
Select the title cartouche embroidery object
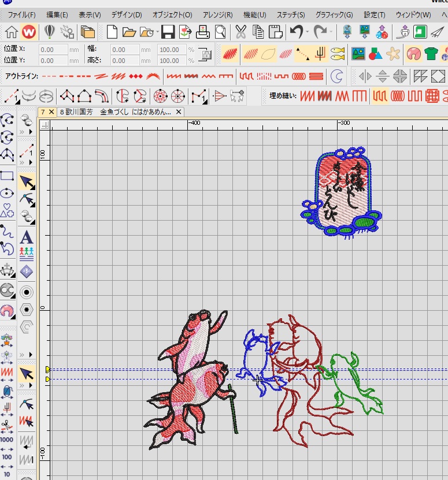(x=342, y=192)
